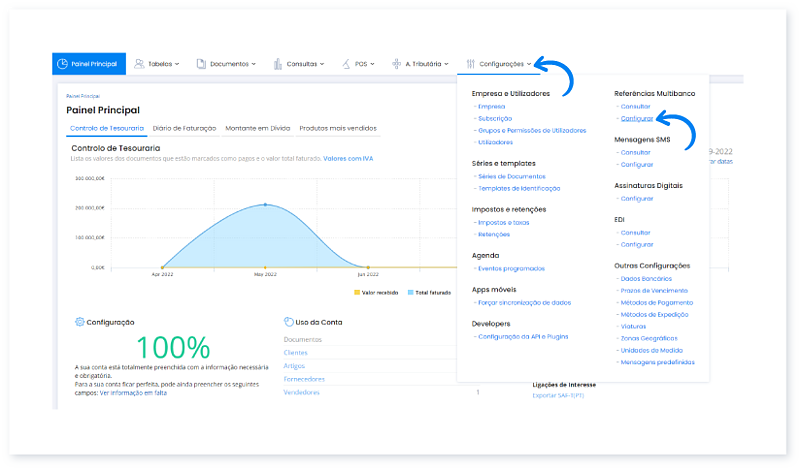Viewport: 800px width, 469px height.
Task: Open Mensagens predefinidas
Action: [657, 362]
